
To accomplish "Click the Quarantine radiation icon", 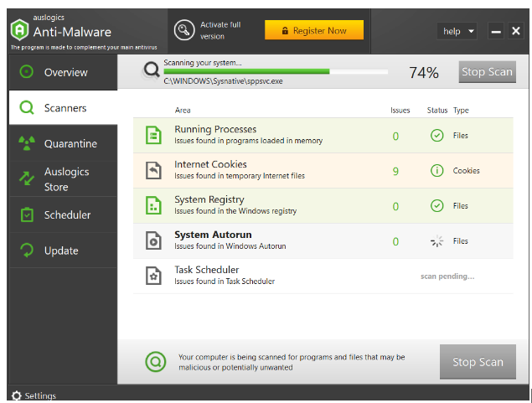I will click(x=27, y=143).
